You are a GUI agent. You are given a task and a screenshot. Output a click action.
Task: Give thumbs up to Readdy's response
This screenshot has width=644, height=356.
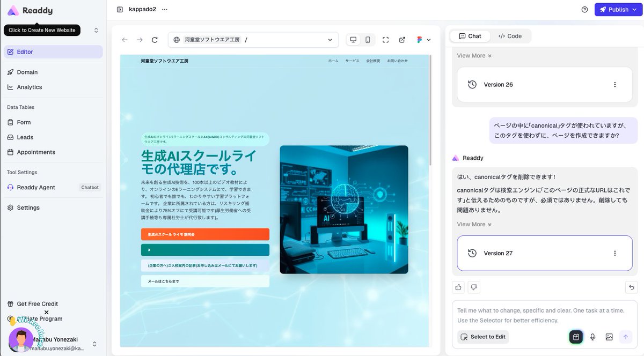[x=458, y=287]
